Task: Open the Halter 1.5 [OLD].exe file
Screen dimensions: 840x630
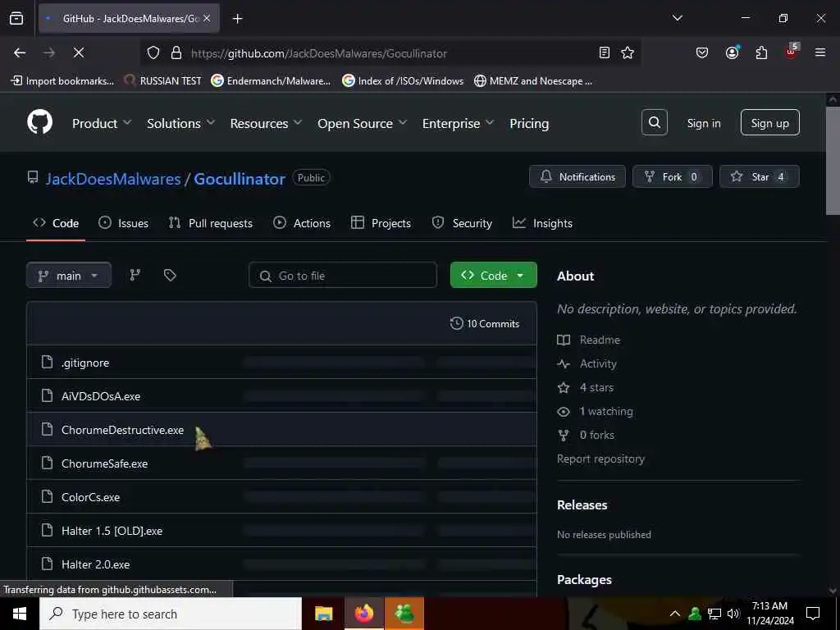Action: (112, 531)
